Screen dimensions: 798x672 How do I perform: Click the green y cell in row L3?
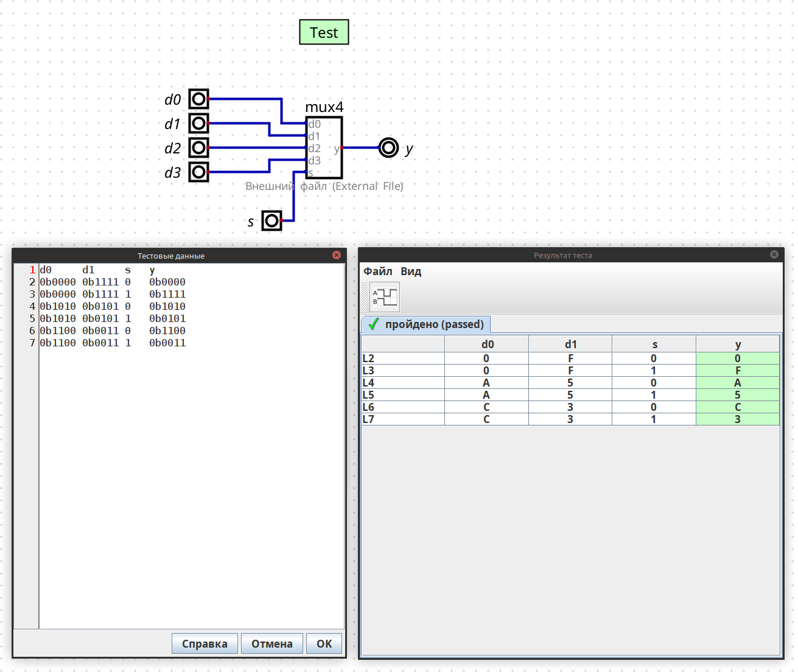click(x=738, y=371)
